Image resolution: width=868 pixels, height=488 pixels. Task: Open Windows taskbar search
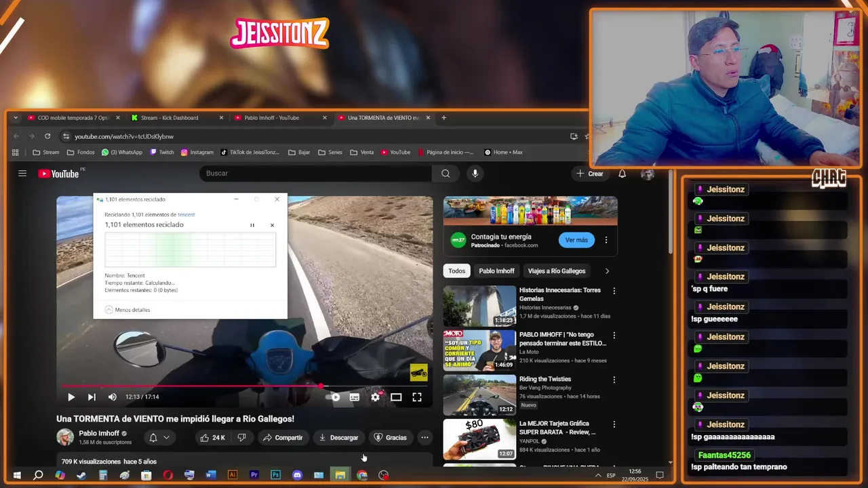[x=38, y=475]
